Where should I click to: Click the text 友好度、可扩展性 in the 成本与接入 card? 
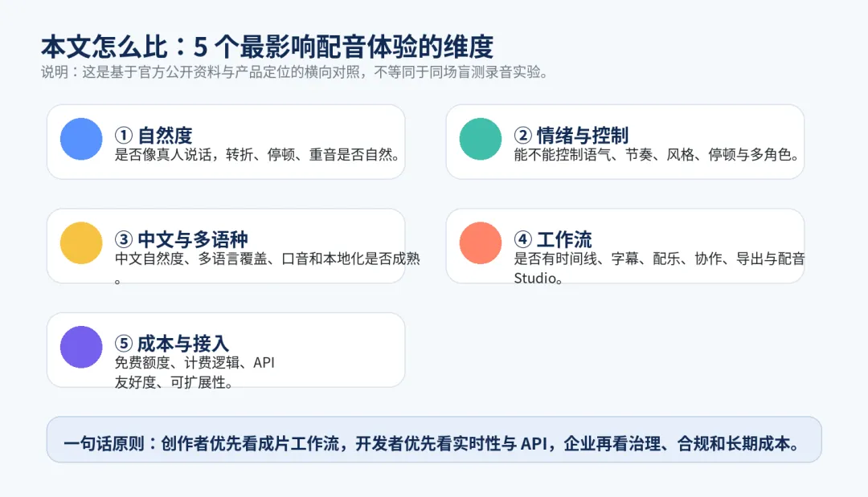pyautogui.click(x=174, y=383)
